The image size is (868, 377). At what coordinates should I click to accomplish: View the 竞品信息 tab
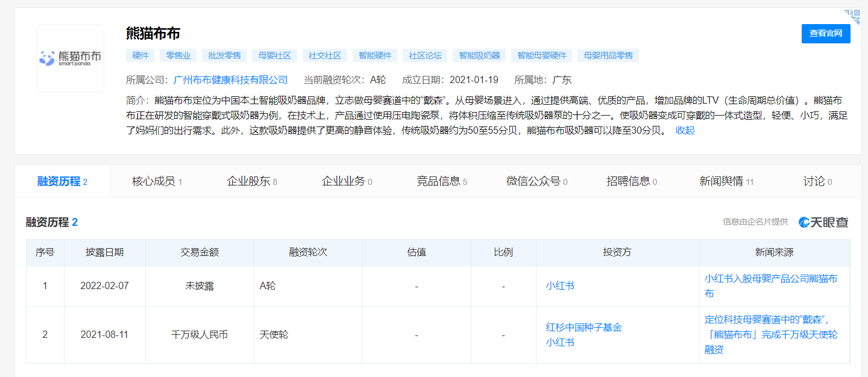click(442, 181)
